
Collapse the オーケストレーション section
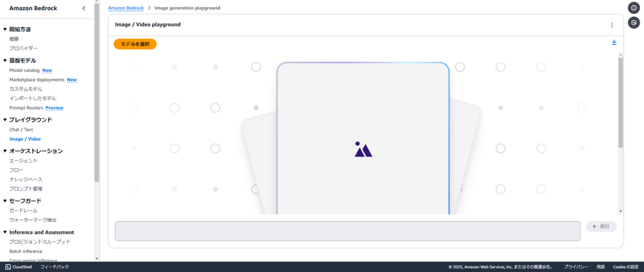pos(5,151)
